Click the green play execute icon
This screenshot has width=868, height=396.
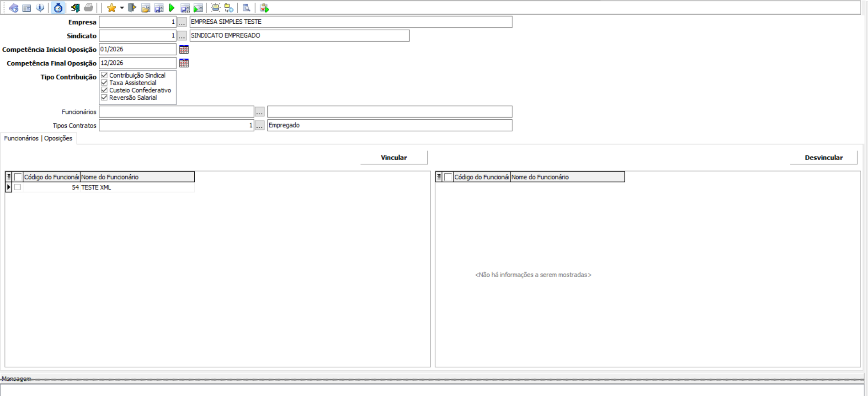click(172, 8)
